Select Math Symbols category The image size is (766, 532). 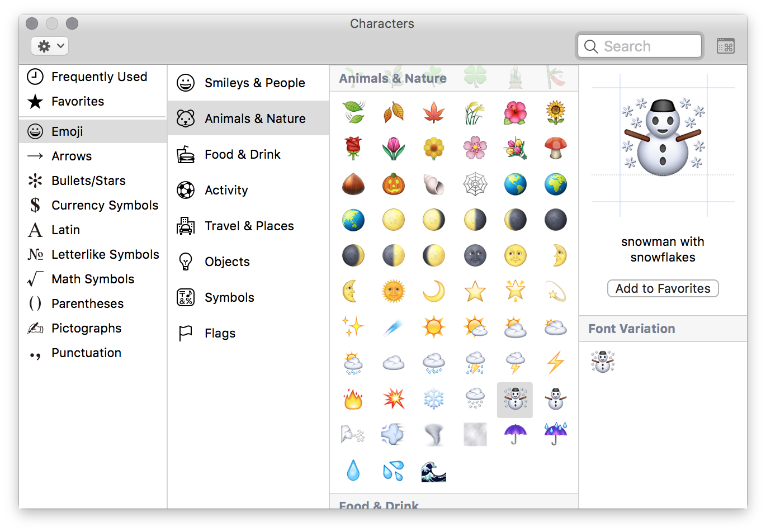[93, 279]
